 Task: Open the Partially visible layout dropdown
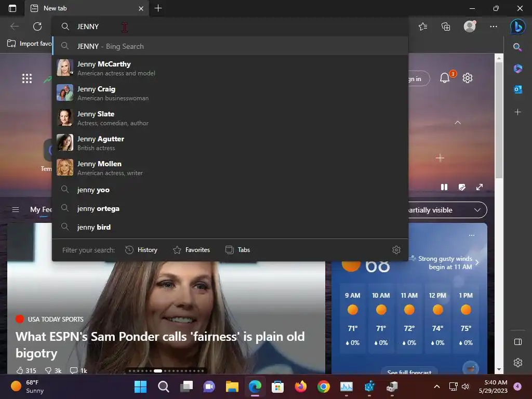coord(447,210)
